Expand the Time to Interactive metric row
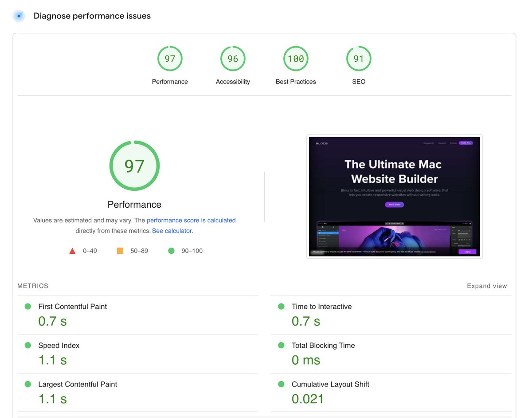The image size is (532, 418). point(321,306)
